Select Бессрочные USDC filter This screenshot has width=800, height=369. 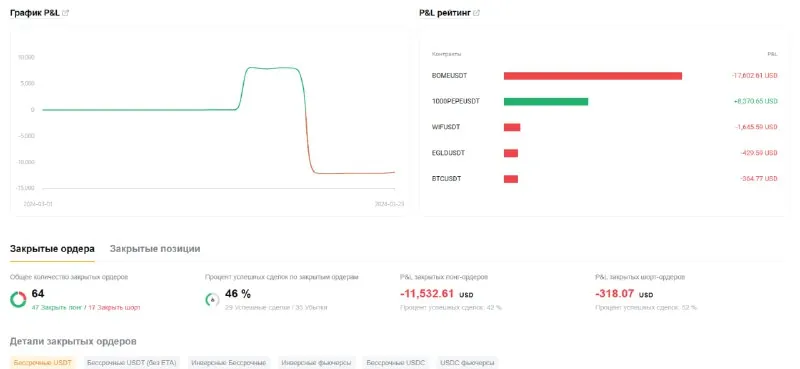coord(396,363)
